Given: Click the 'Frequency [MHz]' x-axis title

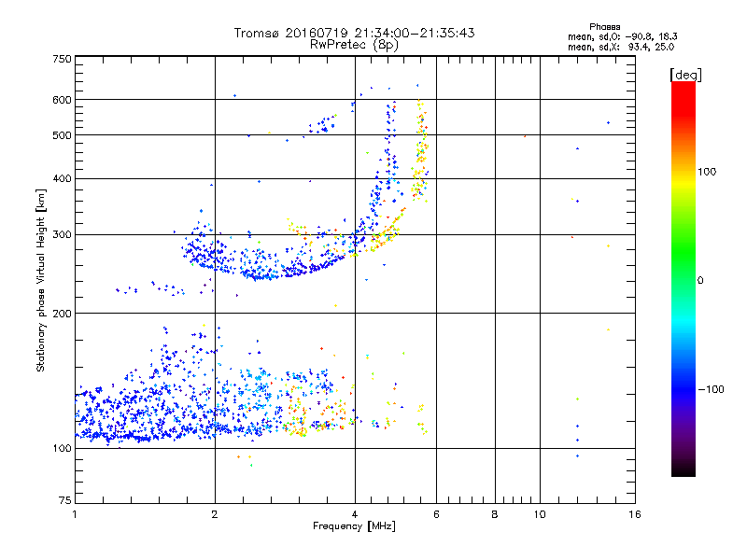Looking at the screenshot, I should tap(354, 526).
